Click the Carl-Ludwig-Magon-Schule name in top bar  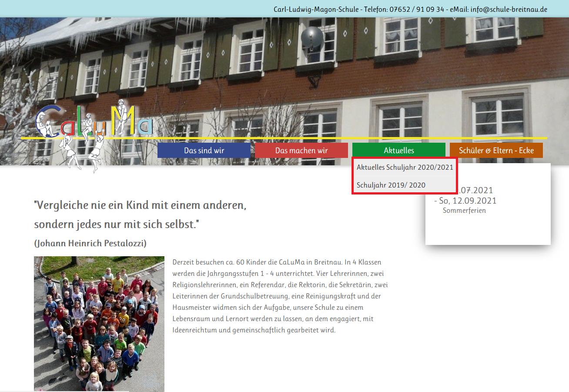coord(316,9)
